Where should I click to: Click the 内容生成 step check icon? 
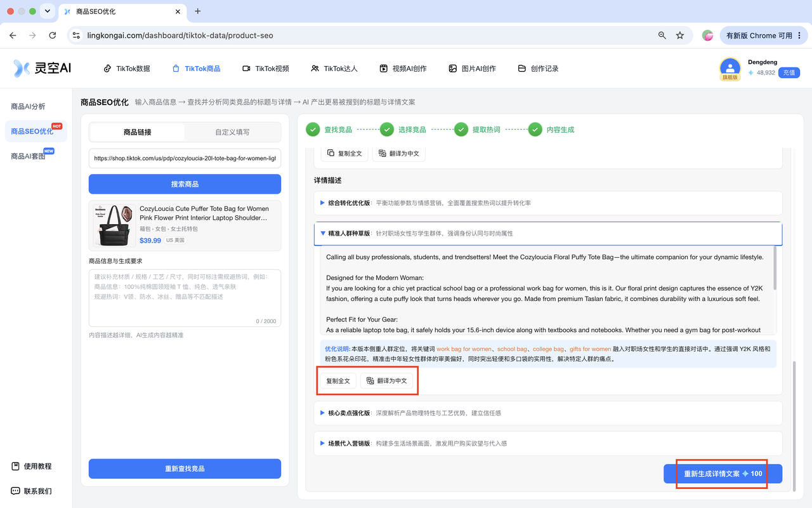[535, 130]
